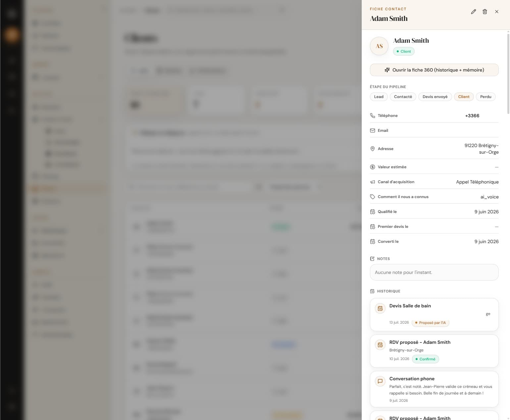Click the Notes field 'Aucune note pour l'instant'
The height and width of the screenshot is (420, 510).
(x=434, y=272)
